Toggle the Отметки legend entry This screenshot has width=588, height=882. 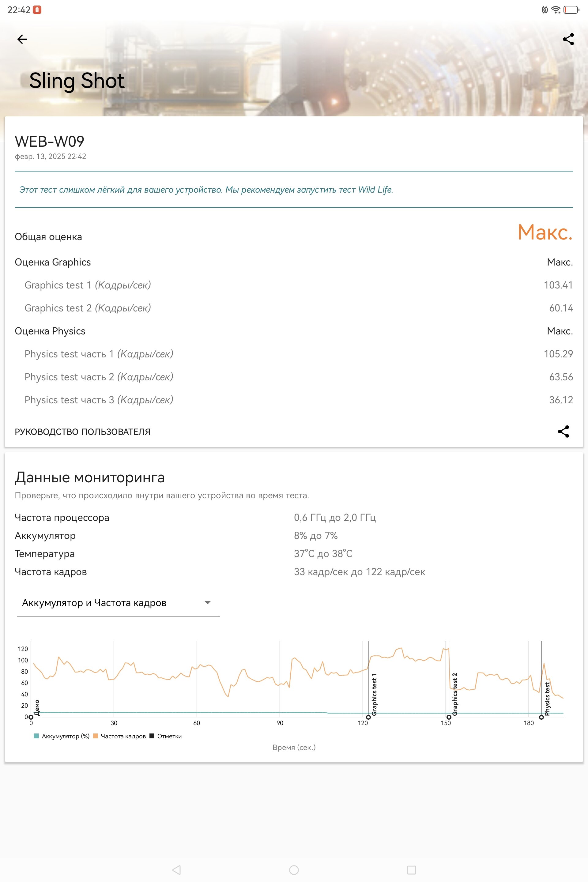pyautogui.click(x=166, y=736)
